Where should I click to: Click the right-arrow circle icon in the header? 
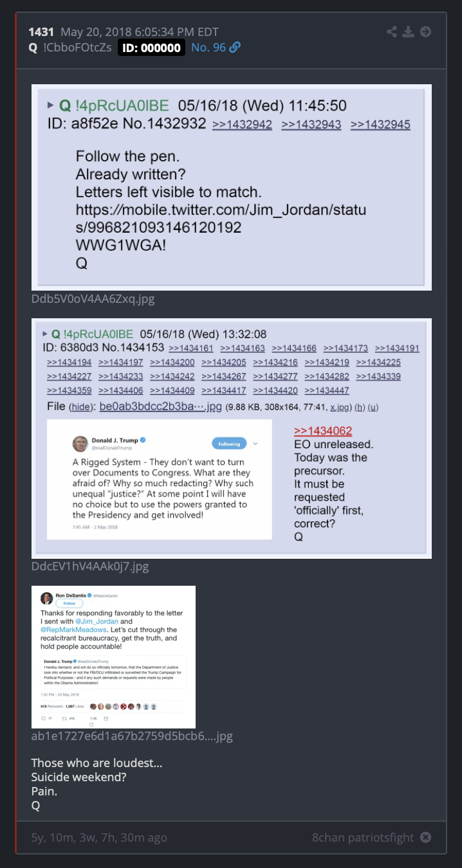(425, 32)
